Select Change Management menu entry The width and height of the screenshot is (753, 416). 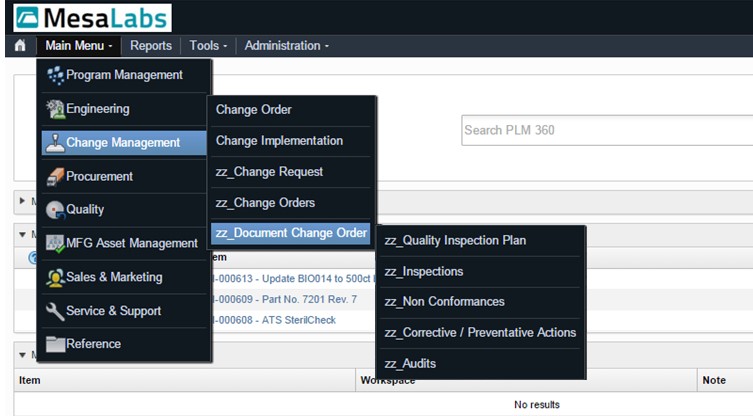click(124, 143)
